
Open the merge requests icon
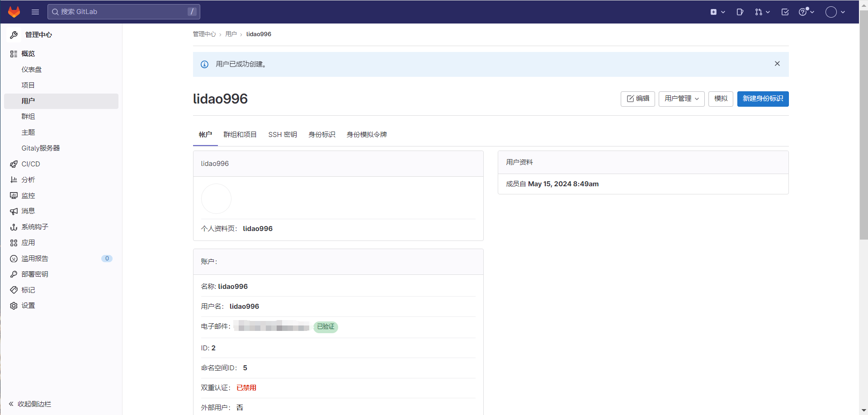pyautogui.click(x=759, y=12)
